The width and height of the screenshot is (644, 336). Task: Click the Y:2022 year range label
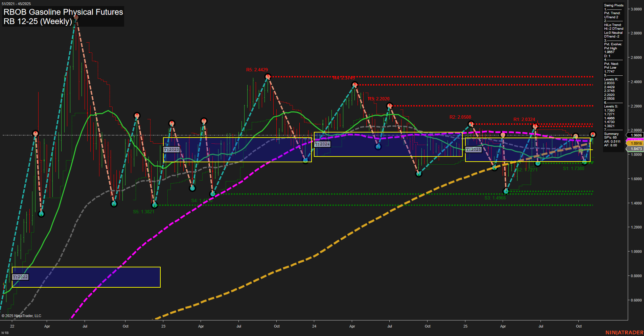point(20,277)
